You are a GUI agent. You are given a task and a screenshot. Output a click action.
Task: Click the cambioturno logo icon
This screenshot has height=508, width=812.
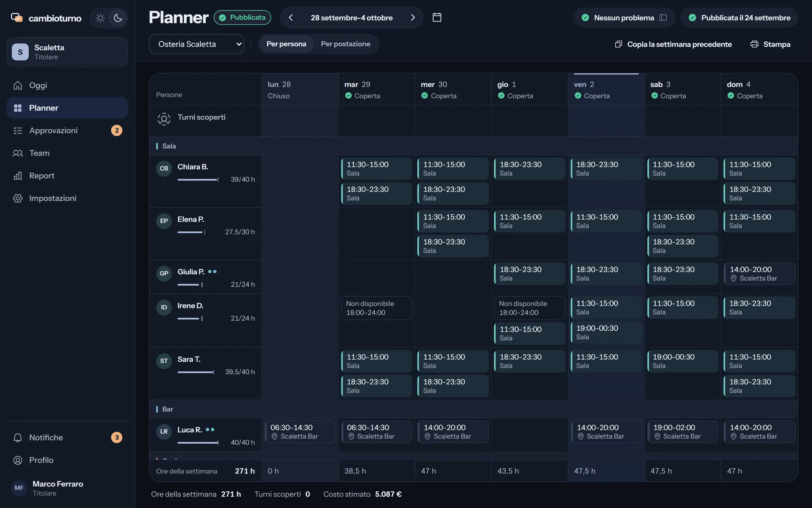point(17,17)
